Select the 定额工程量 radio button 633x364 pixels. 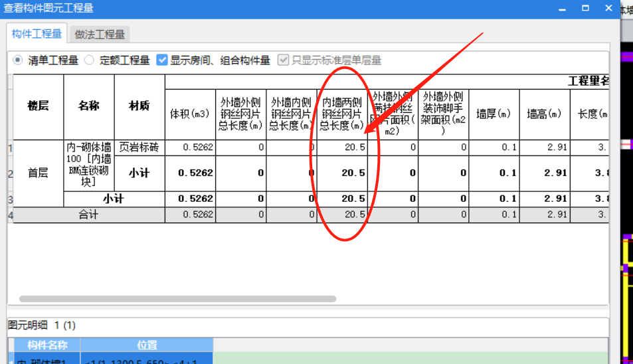coord(89,60)
